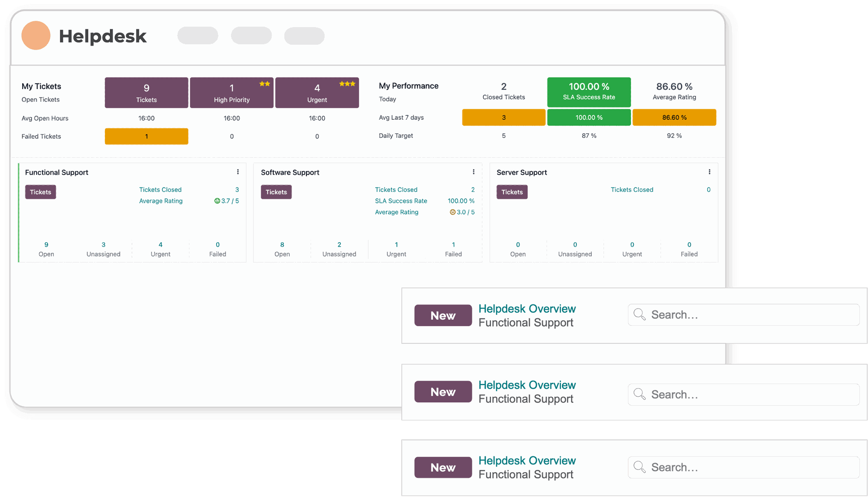Open Tickets in Software Support
Screen dimensions: 868x497
pyautogui.click(x=276, y=192)
